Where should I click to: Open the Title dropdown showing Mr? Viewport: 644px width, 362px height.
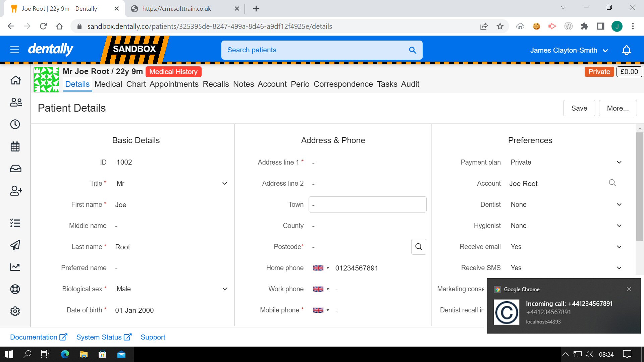(172, 183)
